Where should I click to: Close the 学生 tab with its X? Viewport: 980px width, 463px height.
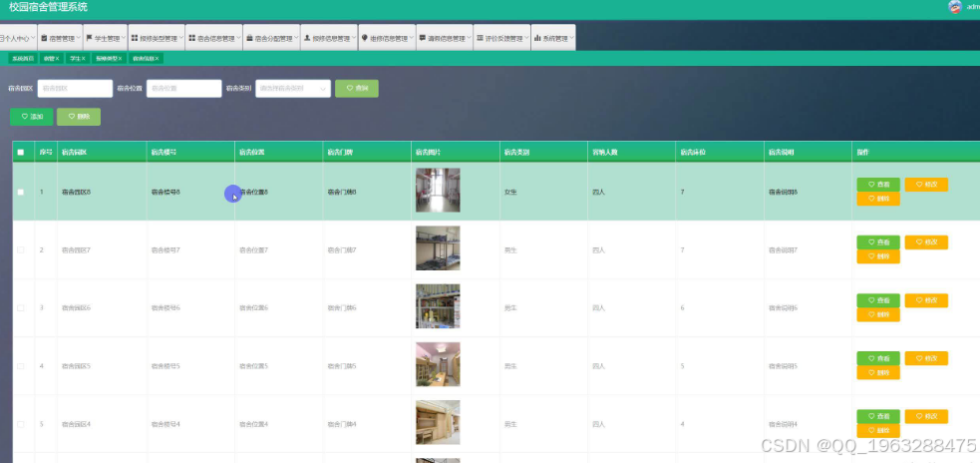click(83, 58)
